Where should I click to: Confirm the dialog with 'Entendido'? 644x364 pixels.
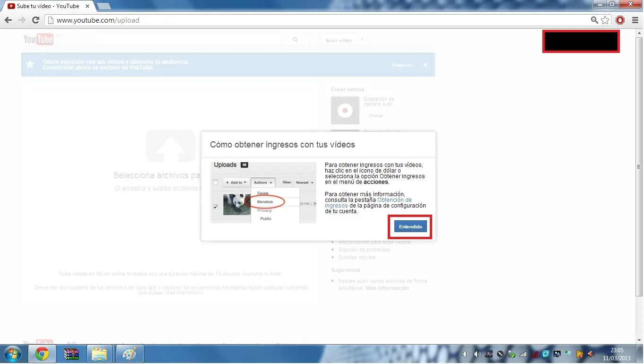pos(410,227)
